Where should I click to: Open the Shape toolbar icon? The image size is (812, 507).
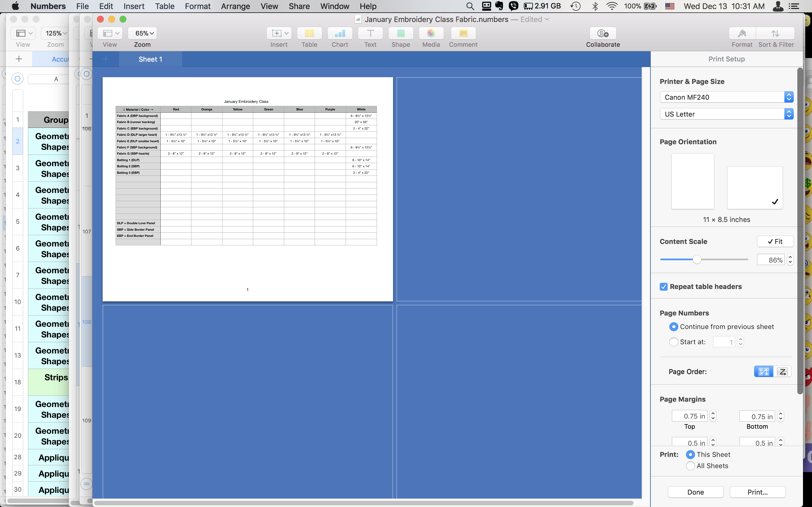tap(400, 33)
